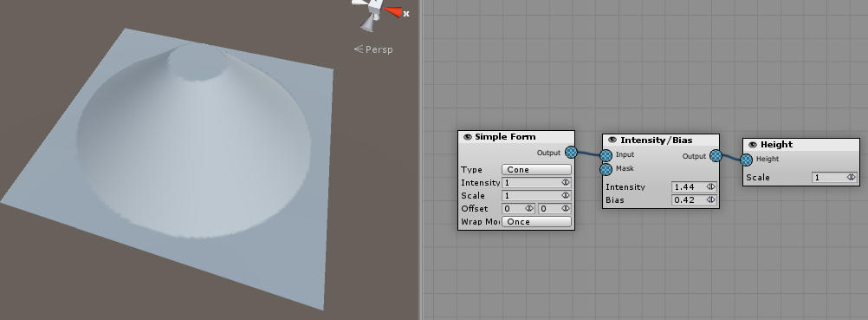The width and height of the screenshot is (868, 320).
Task: Click the Persp projection label
Action: tap(379, 49)
